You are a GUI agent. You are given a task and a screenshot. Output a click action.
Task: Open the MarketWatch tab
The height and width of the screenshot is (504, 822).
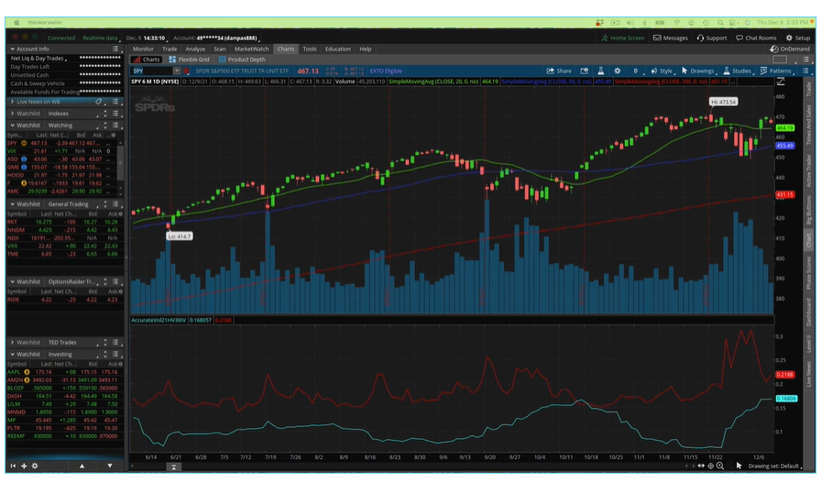point(251,49)
